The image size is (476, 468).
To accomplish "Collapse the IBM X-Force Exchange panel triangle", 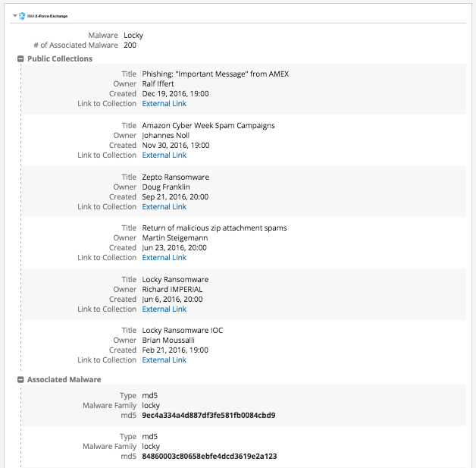I will click(15, 15).
